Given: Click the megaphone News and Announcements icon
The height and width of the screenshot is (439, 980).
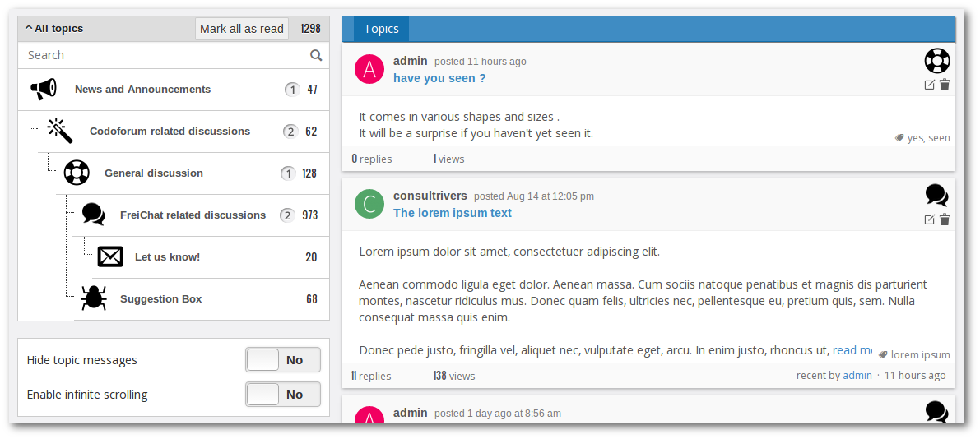Looking at the screenshot, I should tap(44, 89).
